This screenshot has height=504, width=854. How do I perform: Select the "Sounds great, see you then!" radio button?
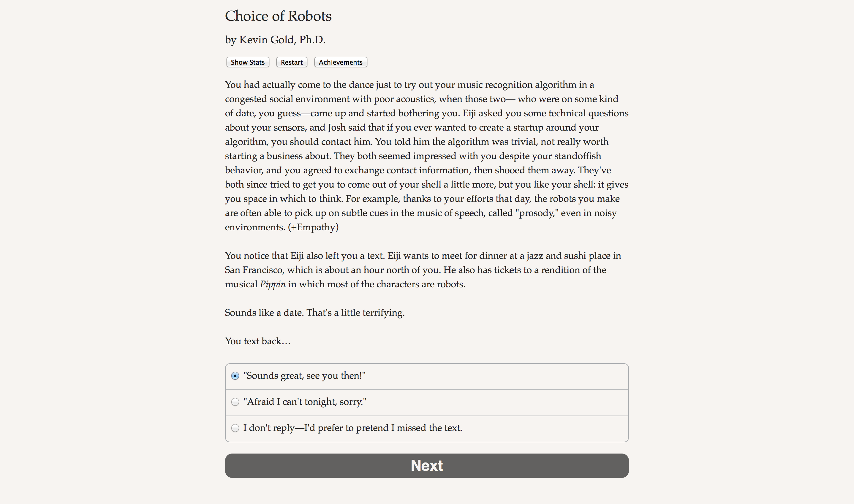coord(235,376)
